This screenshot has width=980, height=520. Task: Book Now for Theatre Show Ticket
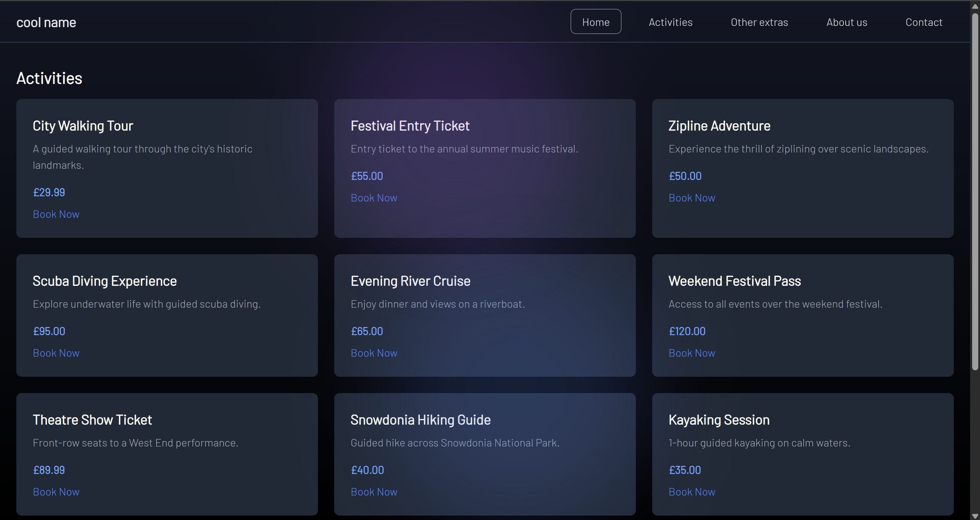point(56,492)
